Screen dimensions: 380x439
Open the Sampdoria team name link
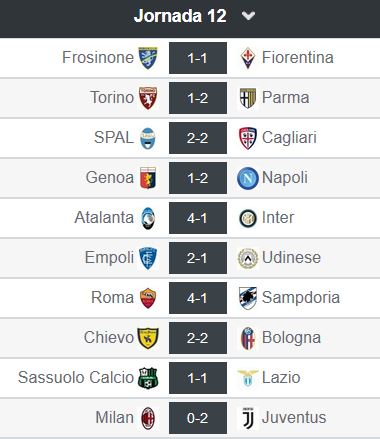(301, 297)
